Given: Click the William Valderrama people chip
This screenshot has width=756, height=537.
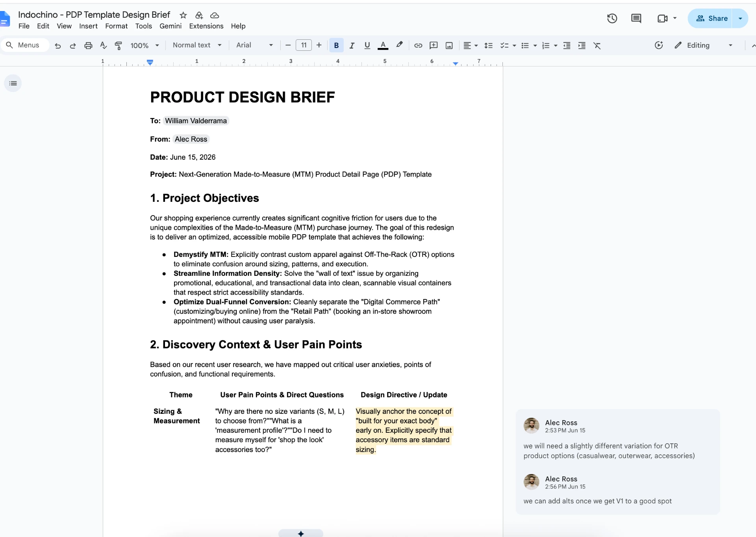Looking at the screenshot, I should tap(196, 121).
